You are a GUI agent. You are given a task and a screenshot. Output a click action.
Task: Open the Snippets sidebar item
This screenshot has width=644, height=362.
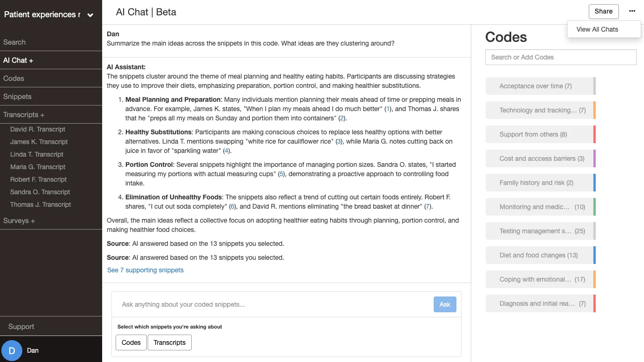[x=17, y=97]
